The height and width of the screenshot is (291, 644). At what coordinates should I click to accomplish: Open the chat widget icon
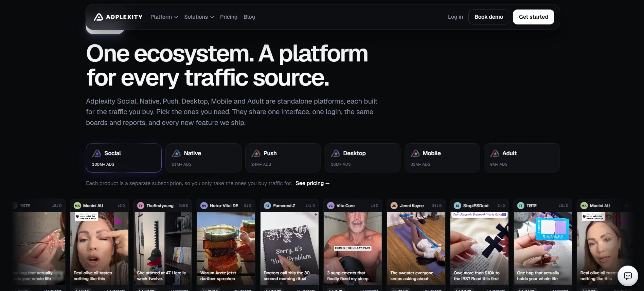628,276
